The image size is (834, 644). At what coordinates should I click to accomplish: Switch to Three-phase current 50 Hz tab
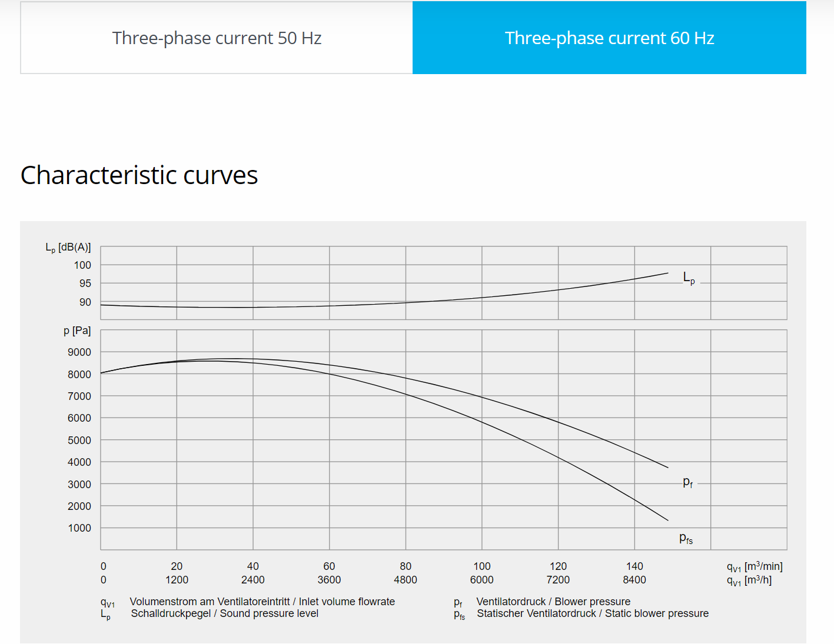[217, 38]
